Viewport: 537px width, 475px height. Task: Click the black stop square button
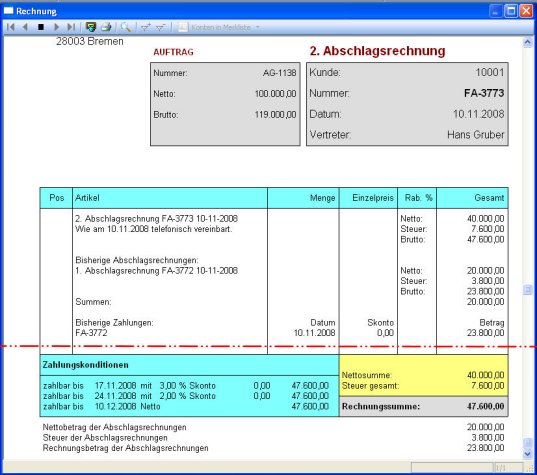(x=41, y=27)
